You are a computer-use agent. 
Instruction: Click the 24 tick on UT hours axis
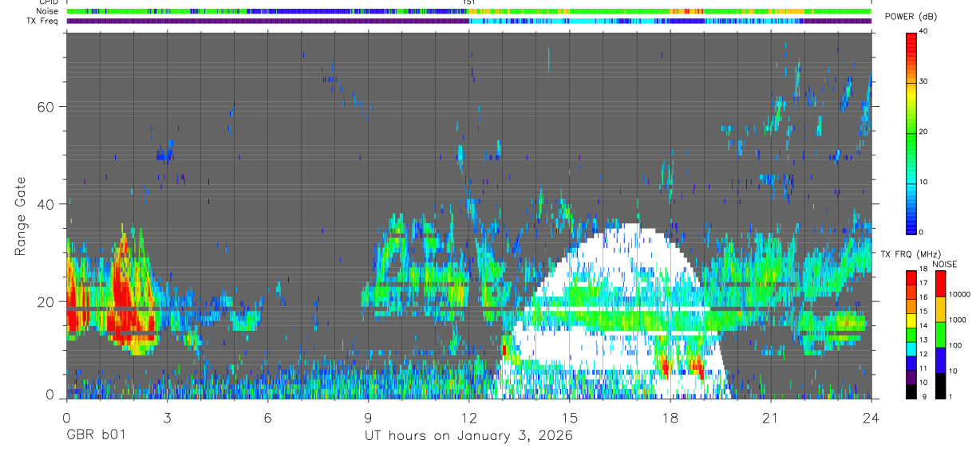[871, 417]
